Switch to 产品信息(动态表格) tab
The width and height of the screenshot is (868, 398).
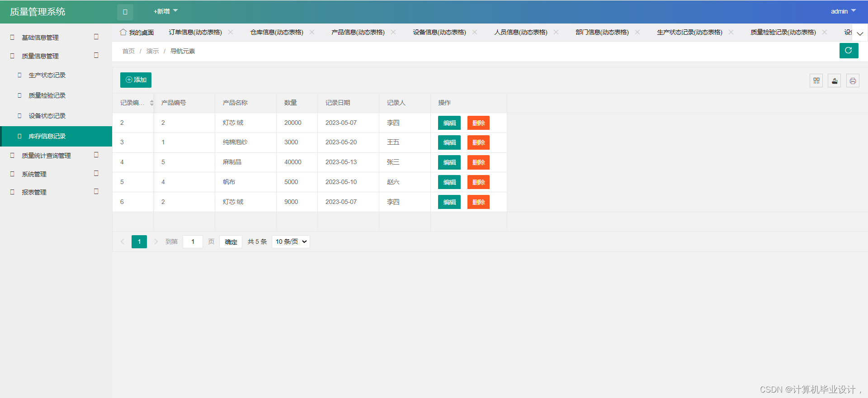pyautogui.click(x=358, y=33)
